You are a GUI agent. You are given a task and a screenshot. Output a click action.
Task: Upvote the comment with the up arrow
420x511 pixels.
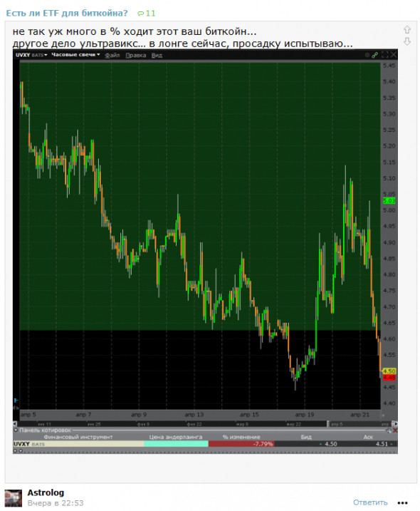[x=406, y=30]
